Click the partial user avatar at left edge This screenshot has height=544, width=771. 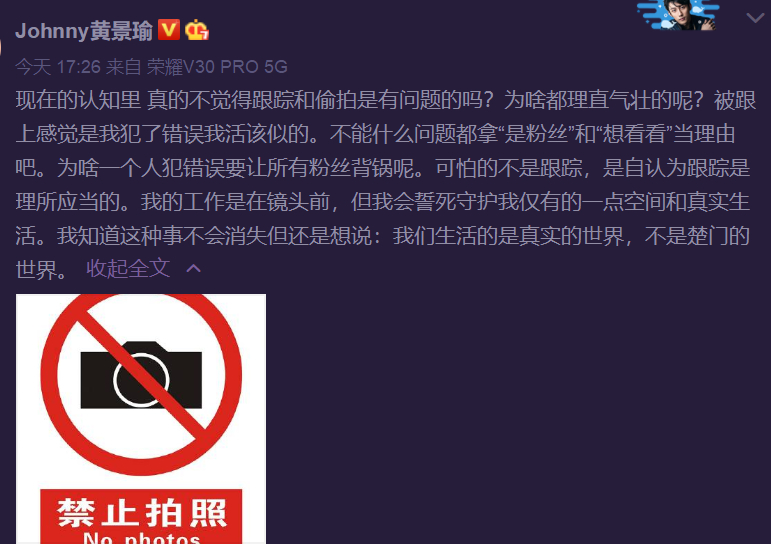1,48
